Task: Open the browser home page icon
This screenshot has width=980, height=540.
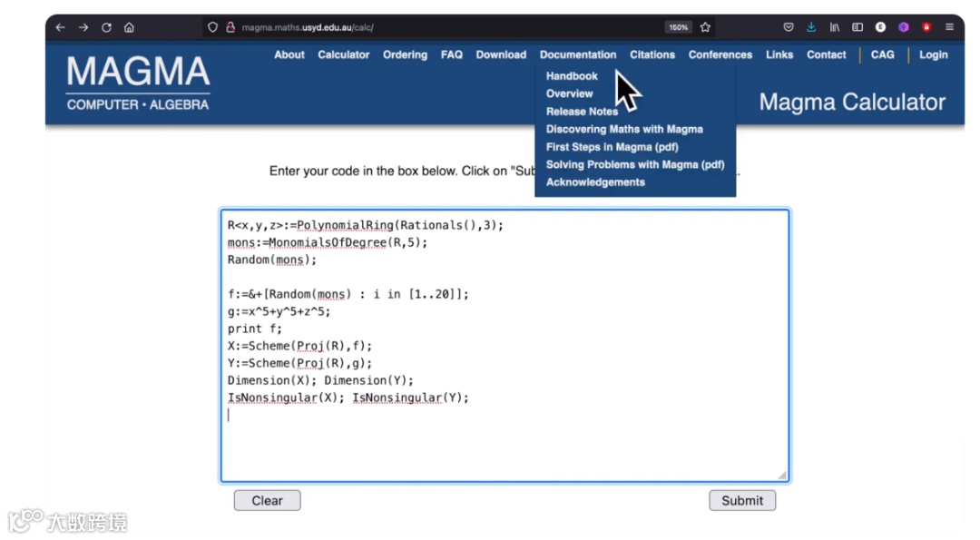Action: coord(129,27)
